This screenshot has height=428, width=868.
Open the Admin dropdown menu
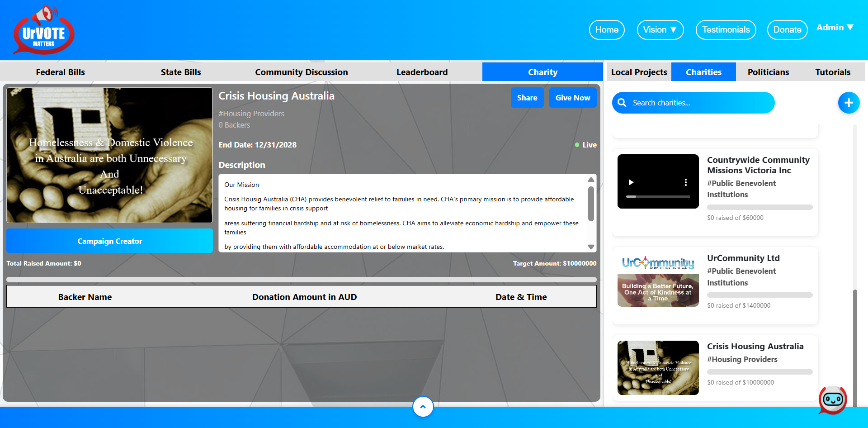[835, 28]
